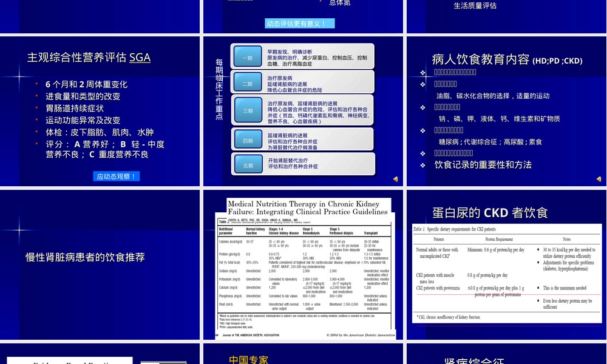The width and height of the screenshot is (607, 364).
Task: Click the 一期 stage box
Action: (248, 57)
